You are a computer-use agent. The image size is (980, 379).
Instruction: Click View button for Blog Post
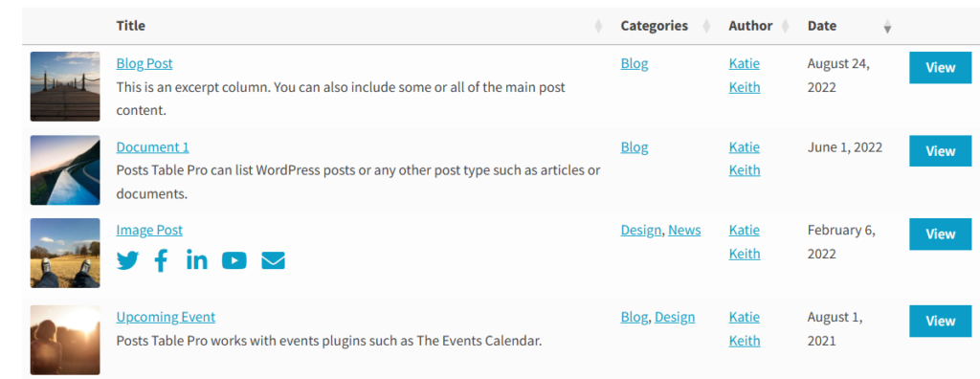pyautogui.click(x=940, y=68)
